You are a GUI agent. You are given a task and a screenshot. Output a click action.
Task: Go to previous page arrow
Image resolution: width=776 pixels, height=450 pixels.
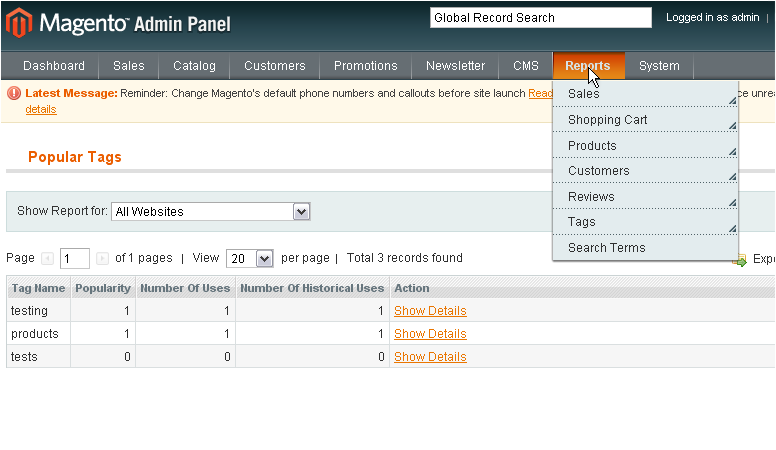(48, 258)
